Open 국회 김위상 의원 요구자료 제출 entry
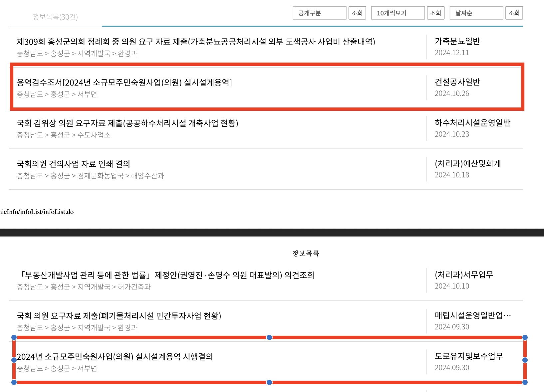This screenshot has width=544, height=392. pos(128,123)
